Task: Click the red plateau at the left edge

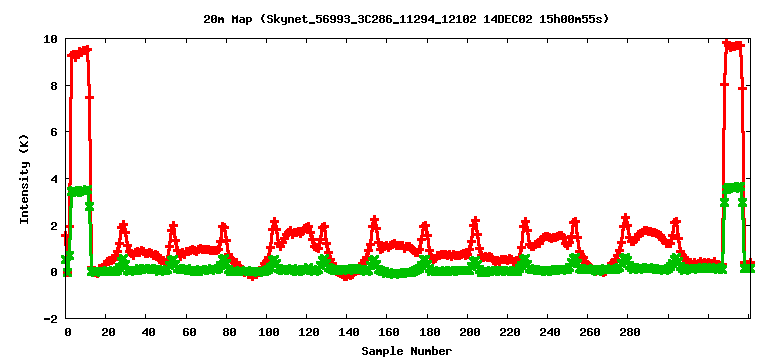Action: point(79,53)
